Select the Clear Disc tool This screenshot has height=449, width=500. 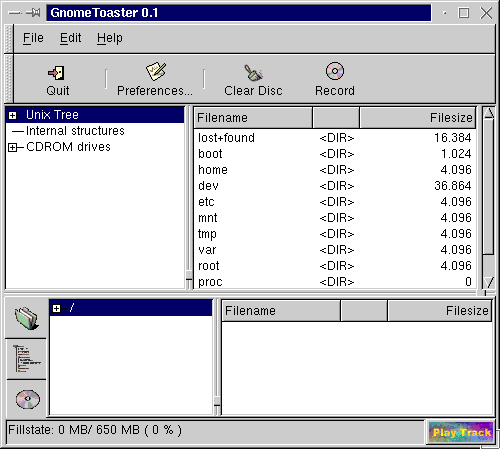point(253,73)
